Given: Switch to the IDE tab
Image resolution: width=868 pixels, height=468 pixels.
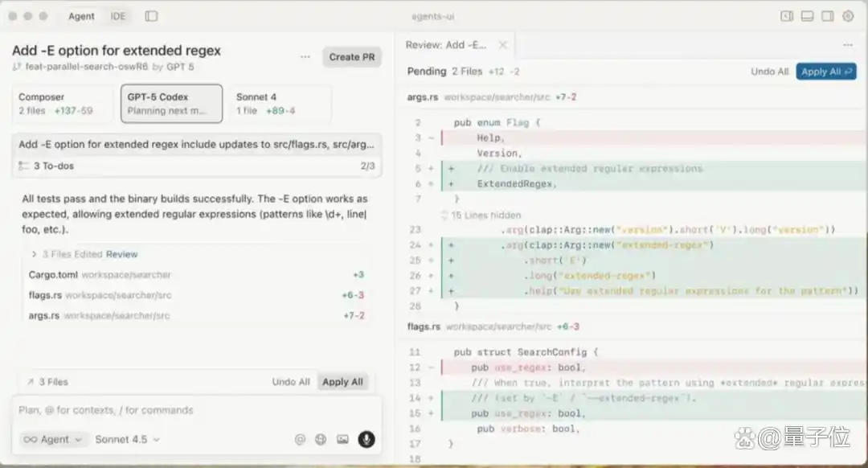Looking at the screenshot, I should coord(118,16).
